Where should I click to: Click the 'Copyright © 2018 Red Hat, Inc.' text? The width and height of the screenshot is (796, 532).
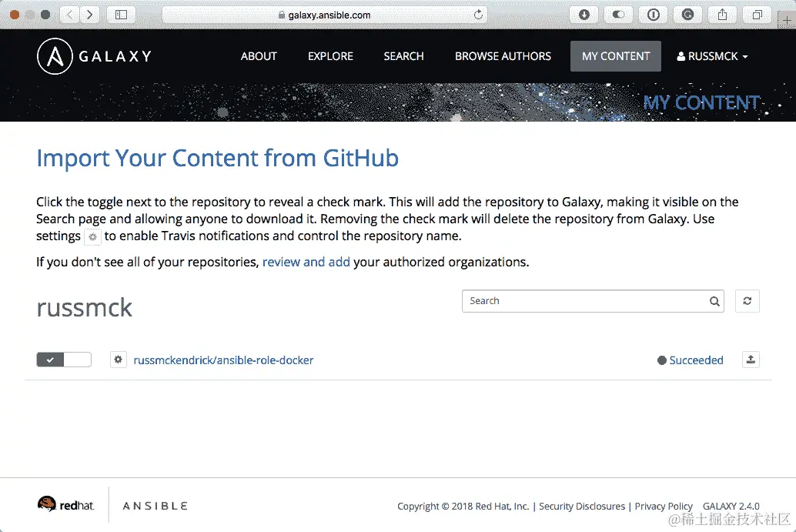(x=463, y=506)
